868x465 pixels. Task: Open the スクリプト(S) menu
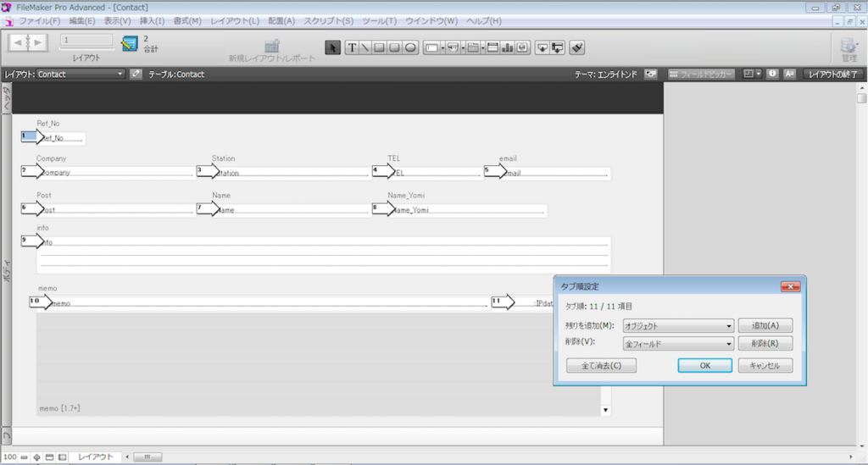(x=328, y=21)
